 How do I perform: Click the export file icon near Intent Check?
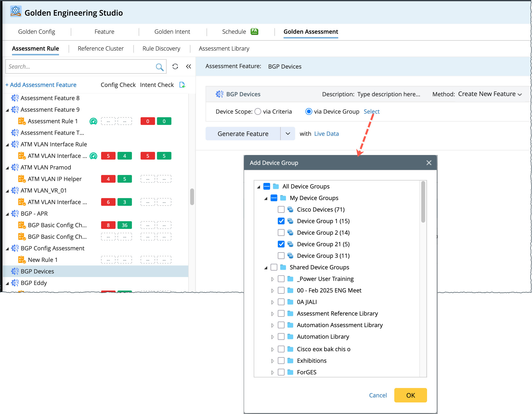pyautogui.click(x=182, y=85)
